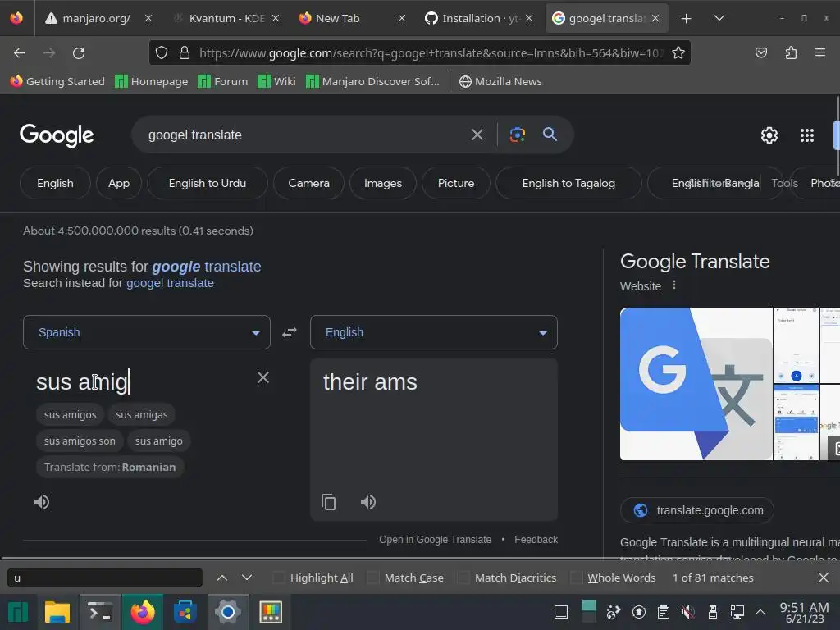
Task: Switch to the Kvantum - KDE tab
Action: [x=226, y=18]
